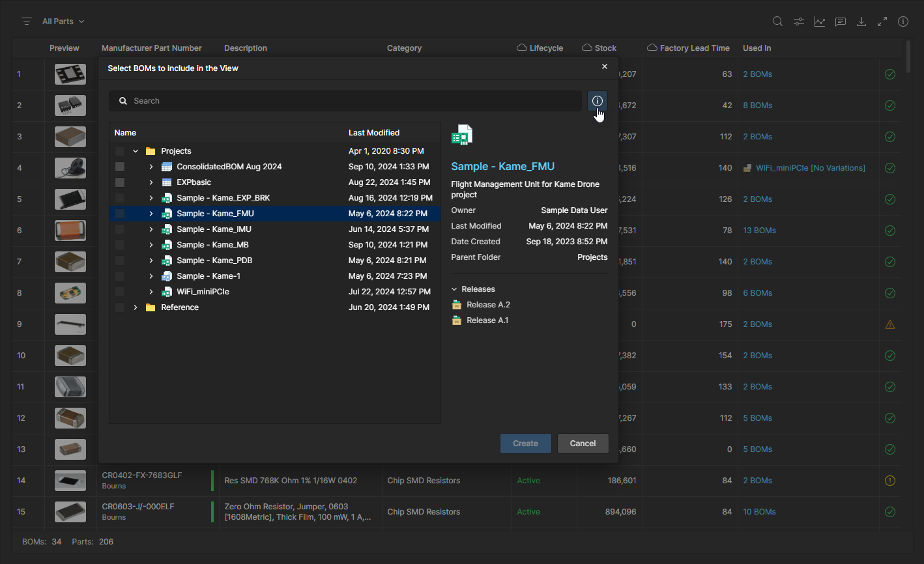Click the Search field in the dialog
924x564 pixels.
[352, 101]
